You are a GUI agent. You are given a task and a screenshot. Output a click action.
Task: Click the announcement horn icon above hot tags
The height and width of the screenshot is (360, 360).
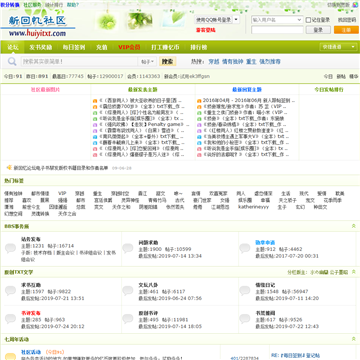[9, 168]
